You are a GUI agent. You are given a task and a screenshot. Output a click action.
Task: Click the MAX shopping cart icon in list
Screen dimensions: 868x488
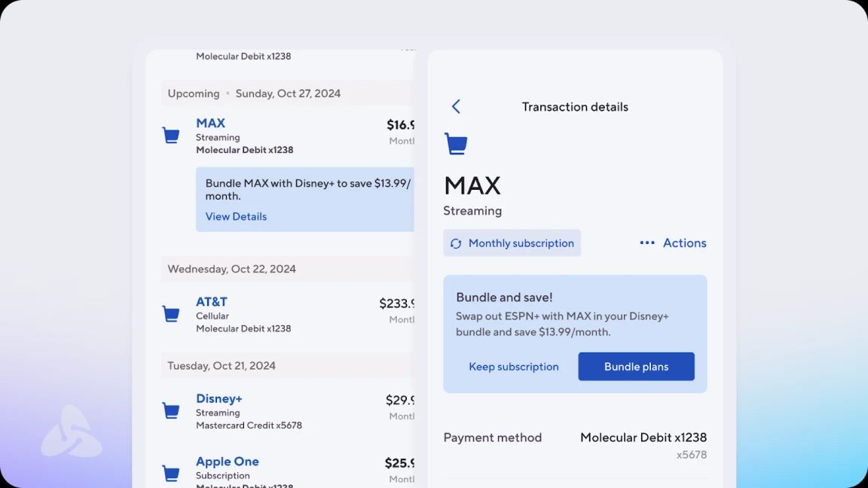coord(171,135)
